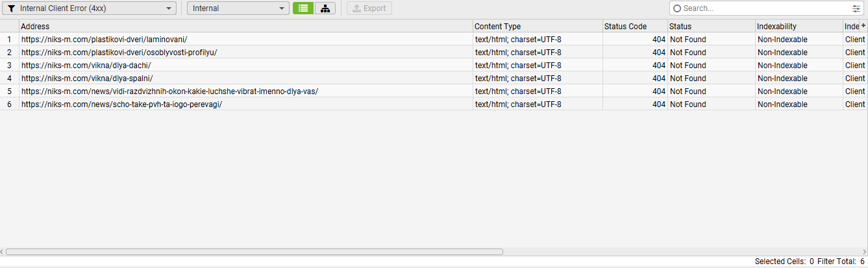The image size is (868, 268).
Task: Select the laminovani URL row
Action: click(x=104, y=40)
